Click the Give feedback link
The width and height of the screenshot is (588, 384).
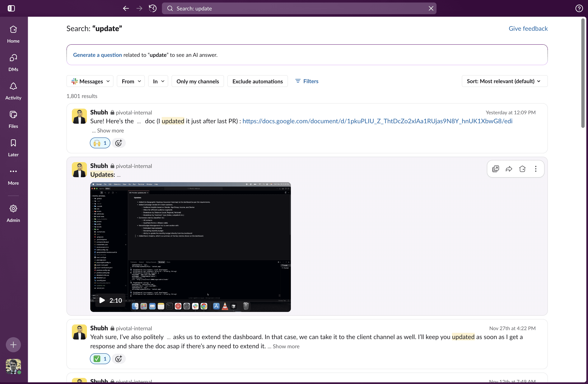point(528,28)
